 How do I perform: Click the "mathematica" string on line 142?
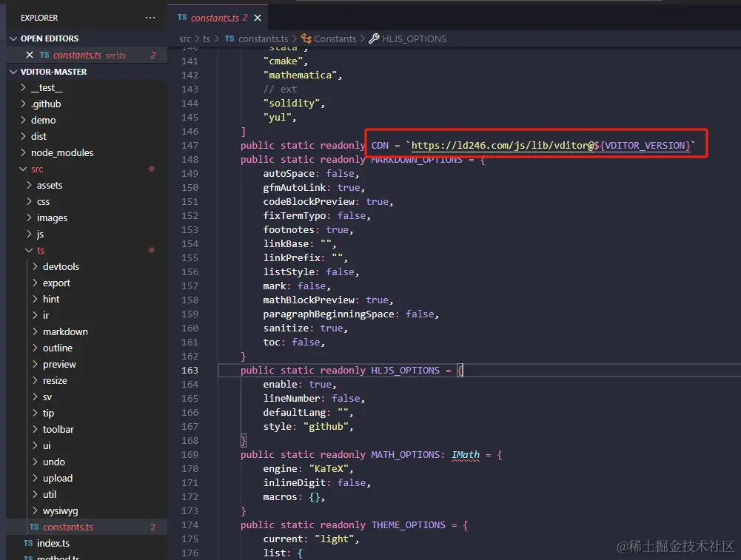pyautogui.click(x=300, y=75)
